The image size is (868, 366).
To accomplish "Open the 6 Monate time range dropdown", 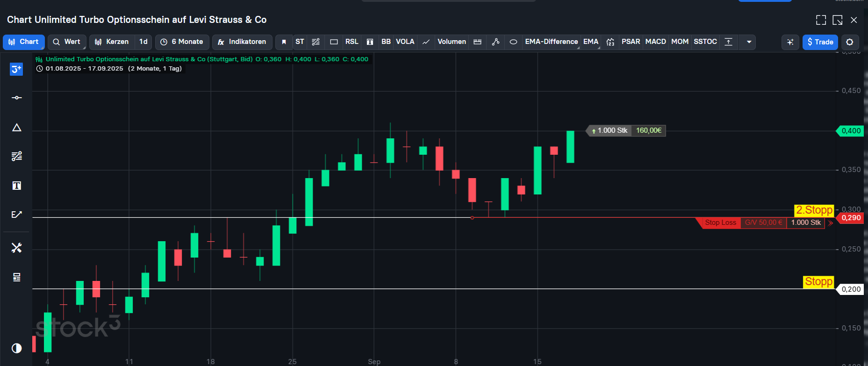I will tap(182, 42).
